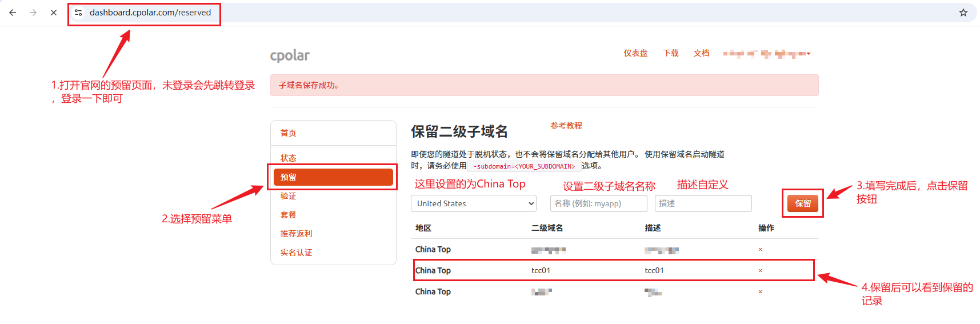Click the browser forward arrow
Screen dimensions: 980x324
(33, 13)
